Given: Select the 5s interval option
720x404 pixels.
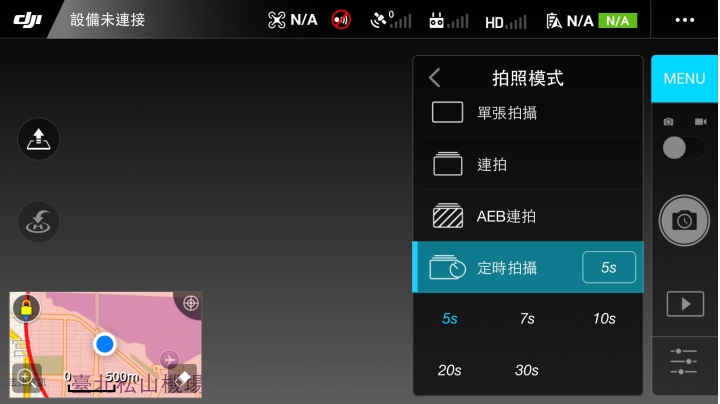Looking at the screenshot, I should pyautogui.click(x=450, y=319).
